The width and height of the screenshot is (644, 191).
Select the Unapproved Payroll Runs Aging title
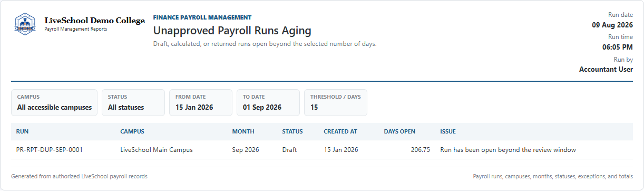(x=232, y=31)
